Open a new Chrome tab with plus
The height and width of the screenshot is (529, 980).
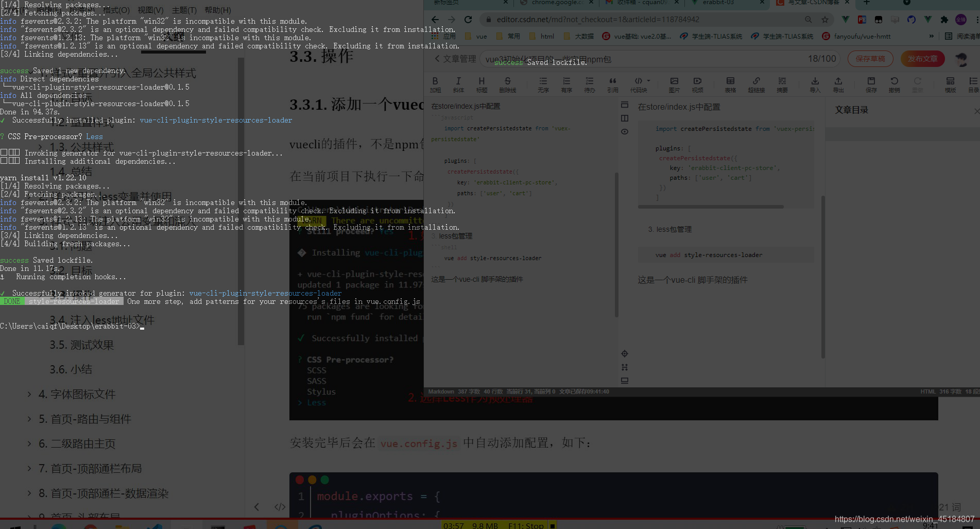coord(867,3)
